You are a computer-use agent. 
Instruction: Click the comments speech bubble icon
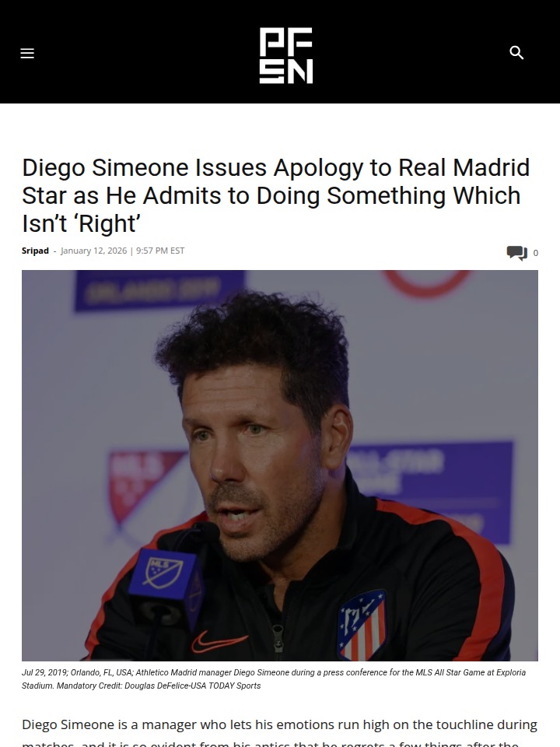(516, 252)
